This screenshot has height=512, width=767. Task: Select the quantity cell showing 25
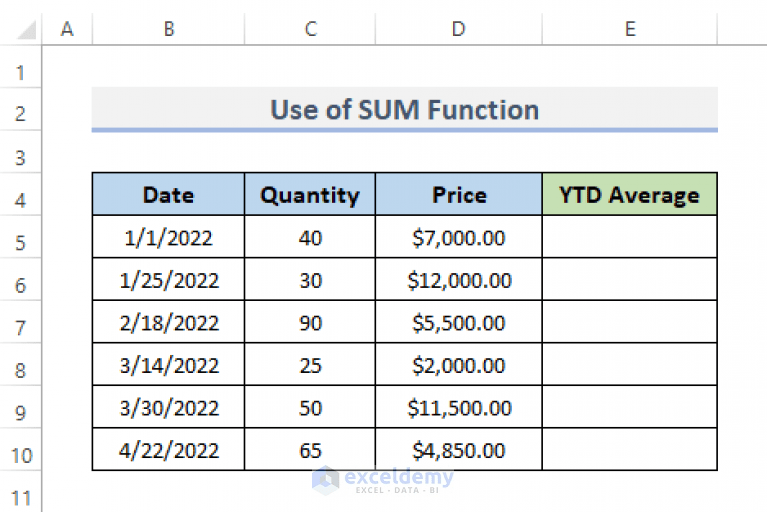(310, 364)
